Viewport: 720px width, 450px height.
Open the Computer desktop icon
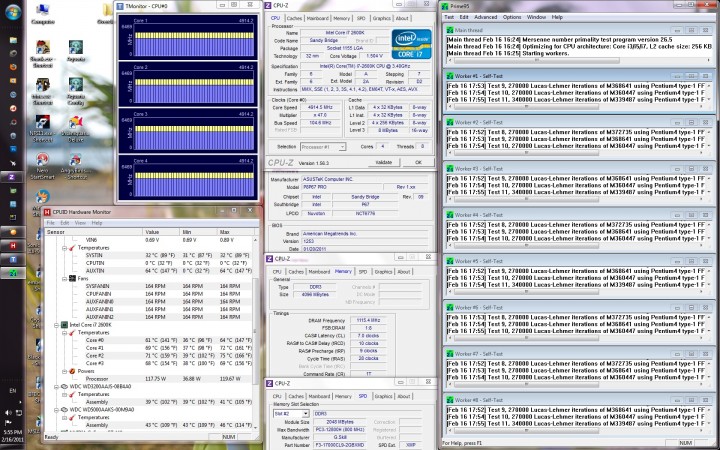[x=43, y=13]
